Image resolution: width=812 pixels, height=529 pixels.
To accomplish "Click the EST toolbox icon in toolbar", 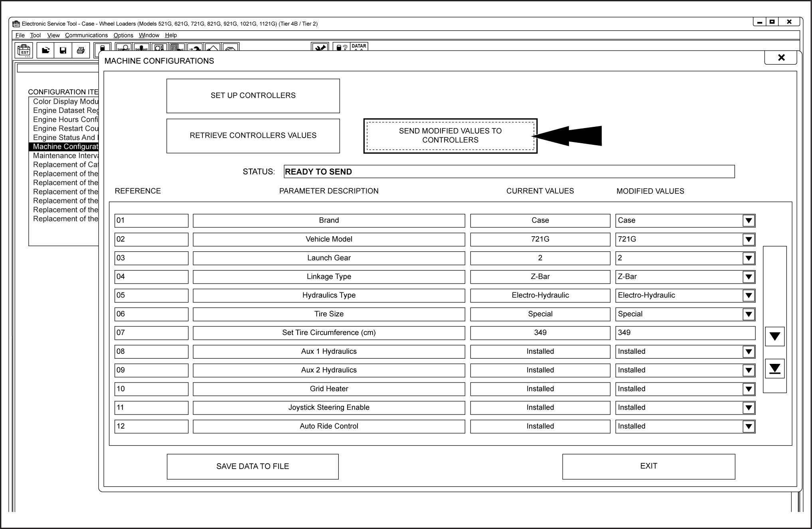I will click(x=24, y=50).
